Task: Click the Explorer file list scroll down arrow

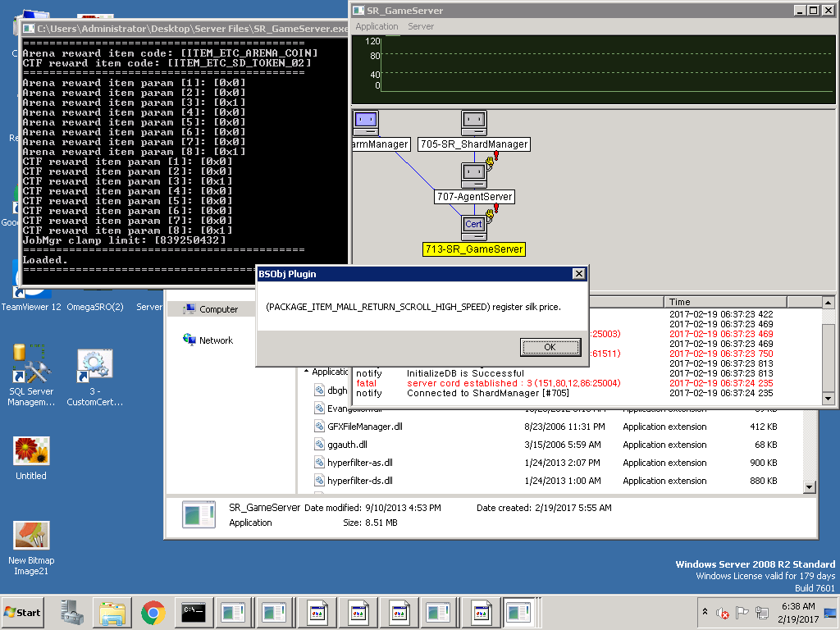Action: 810,487
